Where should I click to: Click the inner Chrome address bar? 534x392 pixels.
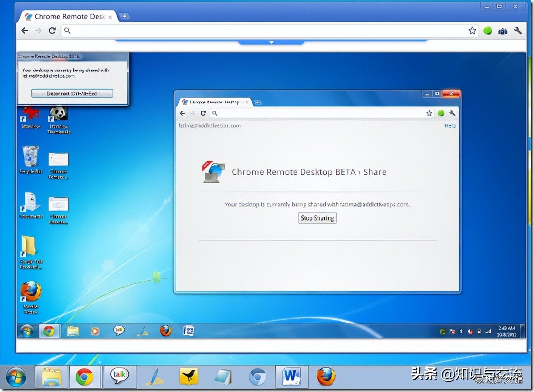[x=322, y=113]
